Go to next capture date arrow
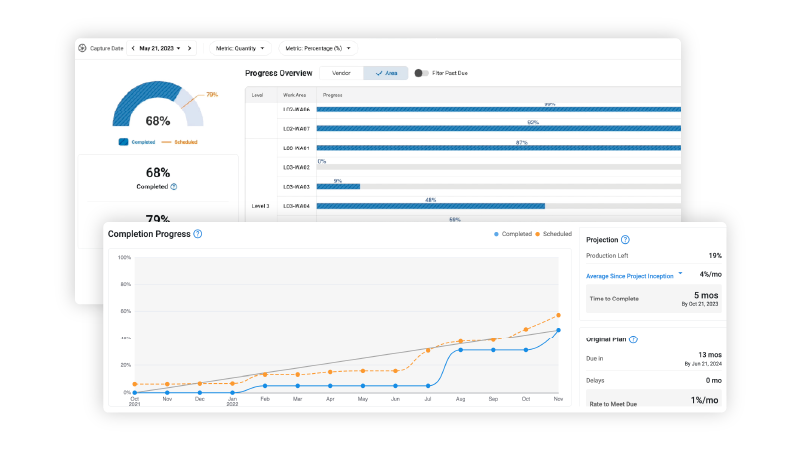This screenshot has height=451, width=801. (190, 48)
